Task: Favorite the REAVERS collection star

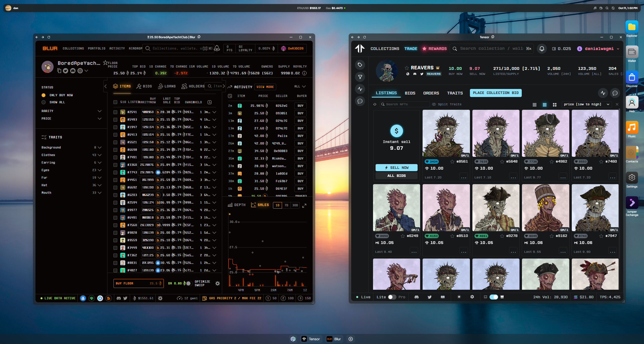Action: [407, 68]
